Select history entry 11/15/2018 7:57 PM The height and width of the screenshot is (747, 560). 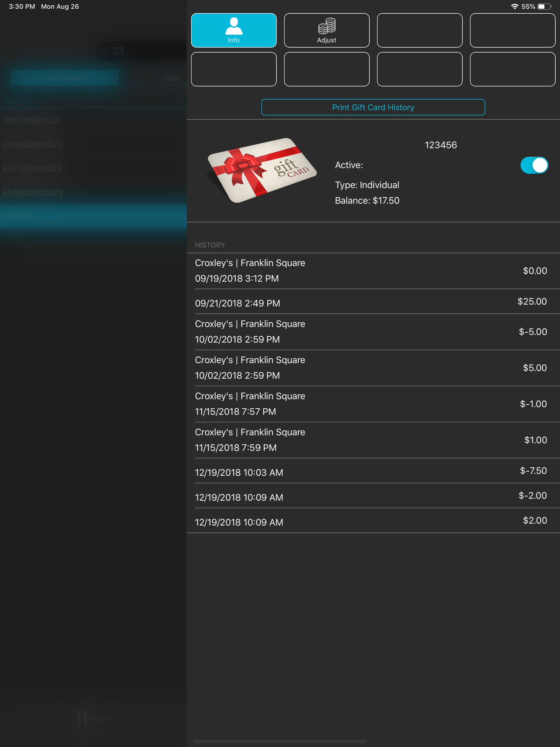click(373, 404)
